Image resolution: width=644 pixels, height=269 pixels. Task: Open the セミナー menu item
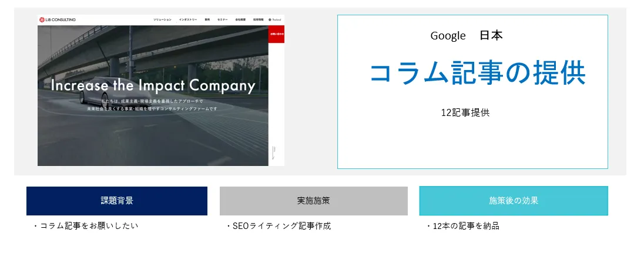(x=223, y=19)
